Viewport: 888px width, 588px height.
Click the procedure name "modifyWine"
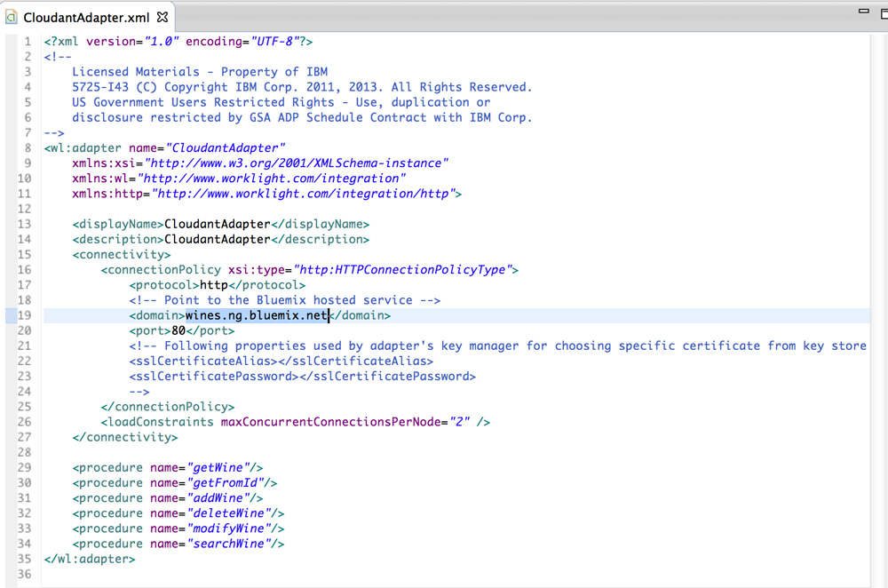[x=229, y=529]
